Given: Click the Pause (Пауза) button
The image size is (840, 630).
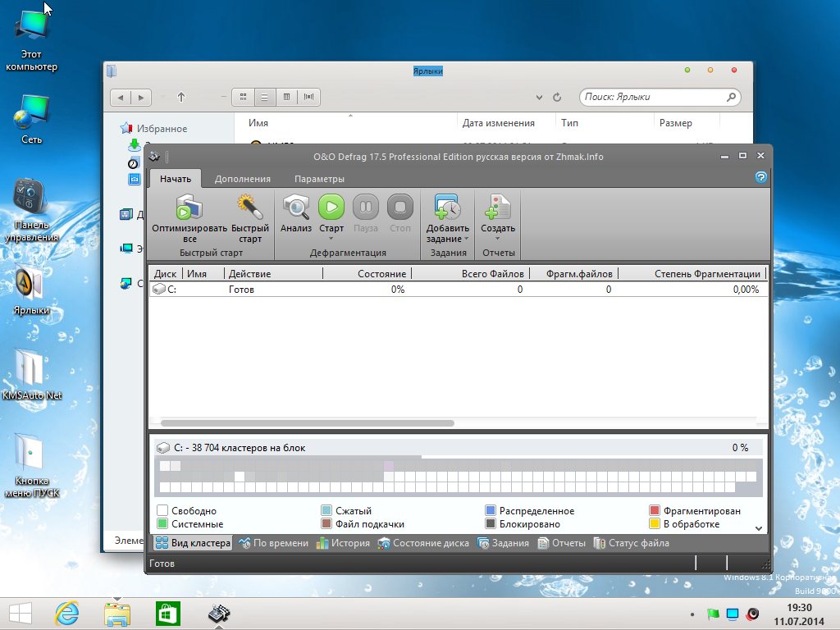Looking at the screenshot, I should pos(366,208).
